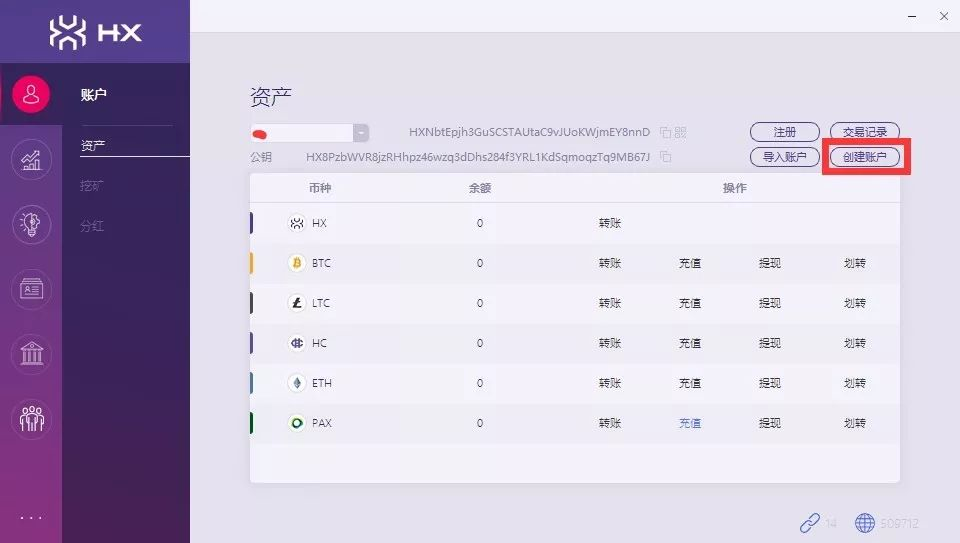The height and width of the screenshot is (543, 960).
Task: Click the 余额 column header
Action: [x=480, y=188]
